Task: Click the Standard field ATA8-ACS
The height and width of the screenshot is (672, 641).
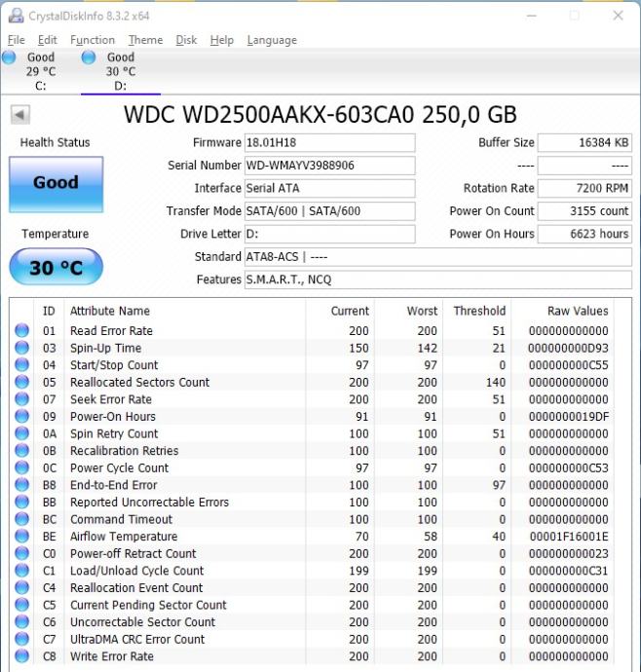Action: (x=438, y=257)
